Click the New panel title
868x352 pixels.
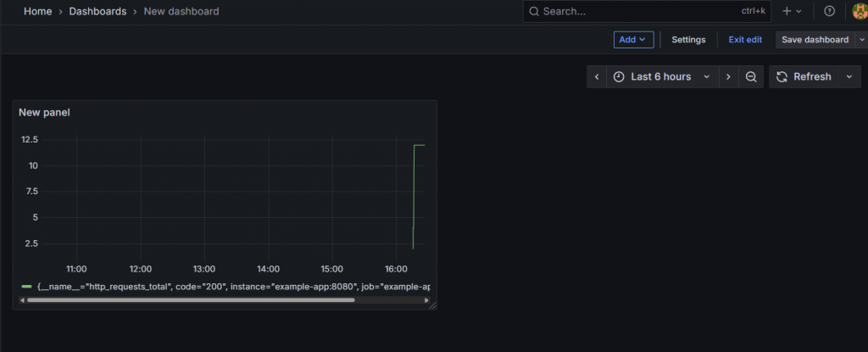tap(44, 113)
